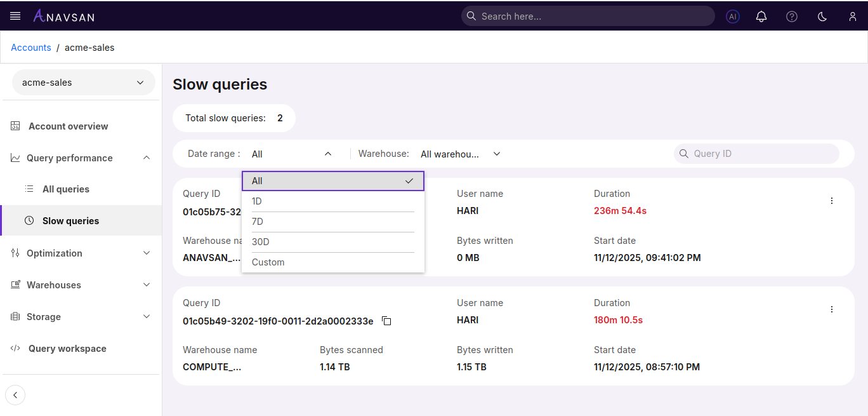Expand the Optimization sidebar section
The height and width of the screenshot is (416, 868).
[81, 253]
